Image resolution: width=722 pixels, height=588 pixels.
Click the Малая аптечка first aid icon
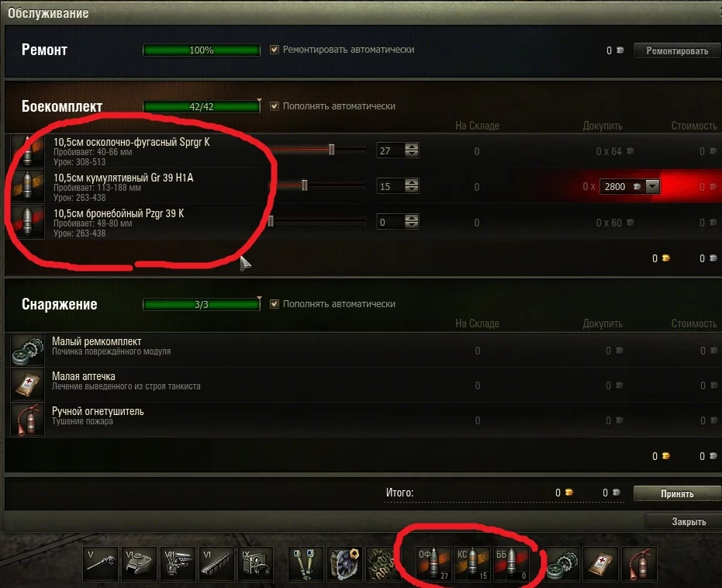tap(28, 385)
